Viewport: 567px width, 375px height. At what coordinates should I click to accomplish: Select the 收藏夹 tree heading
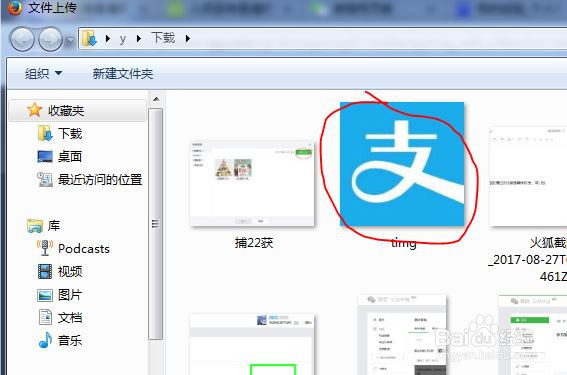(x=66, y=111)
